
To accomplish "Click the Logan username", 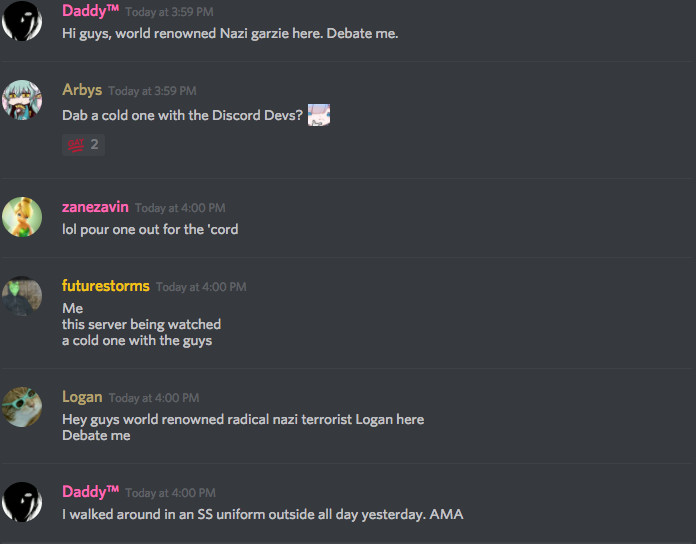I will 82,397.
